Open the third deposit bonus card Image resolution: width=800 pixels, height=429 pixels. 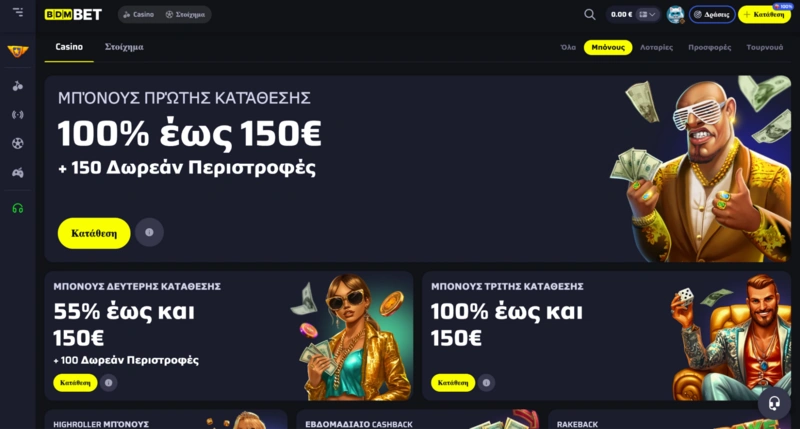(x=606, y=336)
